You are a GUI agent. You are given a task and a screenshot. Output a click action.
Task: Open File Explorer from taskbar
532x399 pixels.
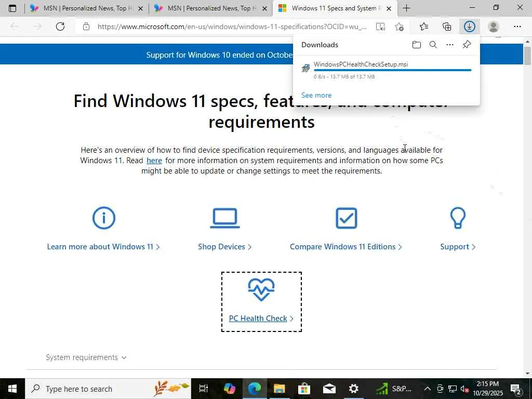point(279,389)
